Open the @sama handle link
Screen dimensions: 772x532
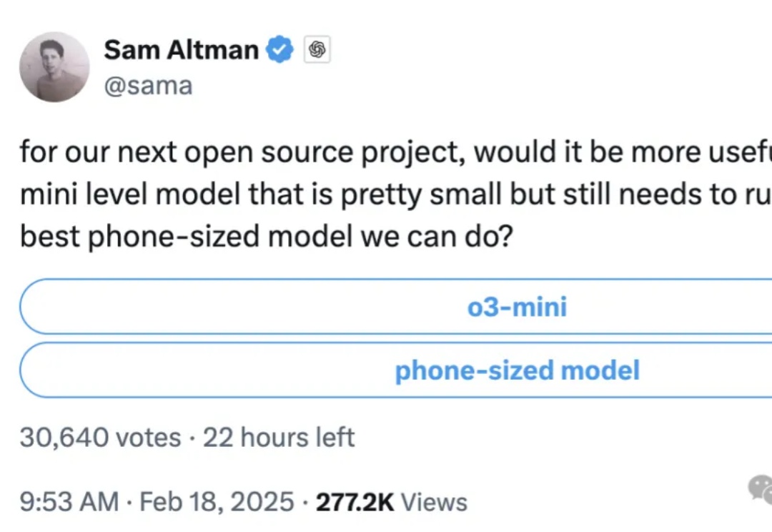pos(148,86)
